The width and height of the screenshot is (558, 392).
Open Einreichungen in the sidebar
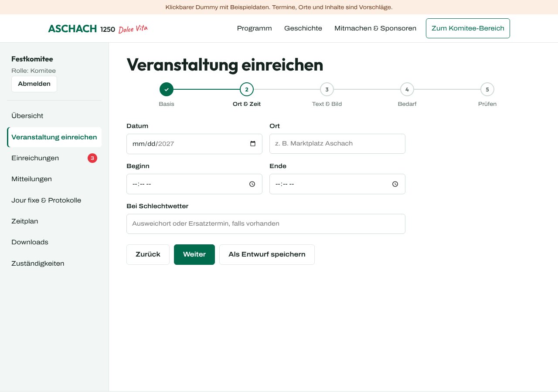54,158
